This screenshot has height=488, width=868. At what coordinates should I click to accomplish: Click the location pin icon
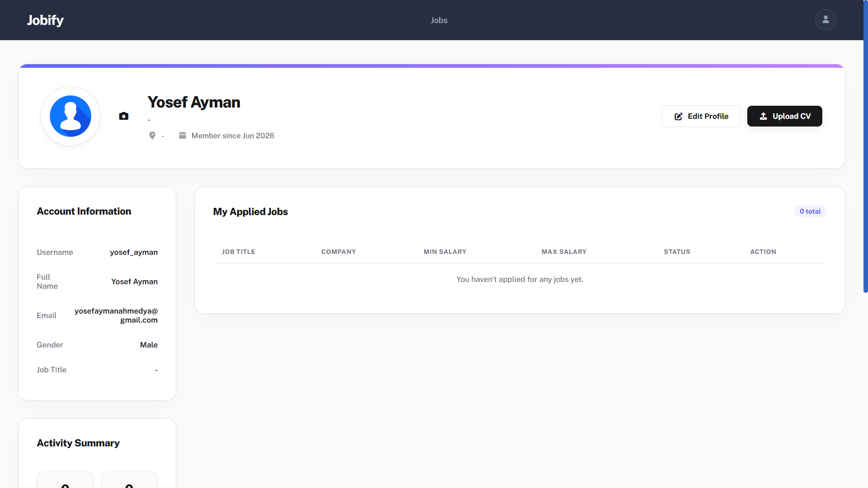(x=152, y=136)
